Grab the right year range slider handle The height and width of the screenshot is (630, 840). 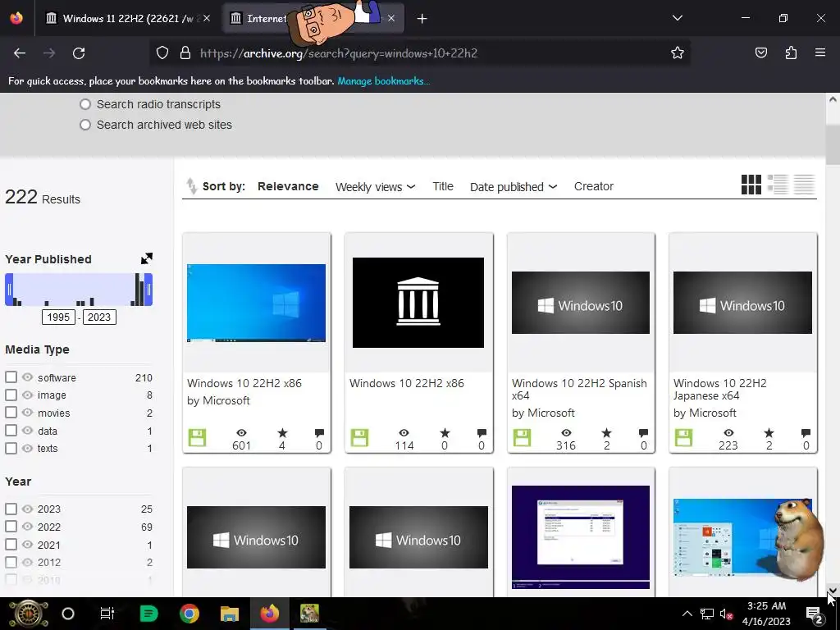[148, 290]
